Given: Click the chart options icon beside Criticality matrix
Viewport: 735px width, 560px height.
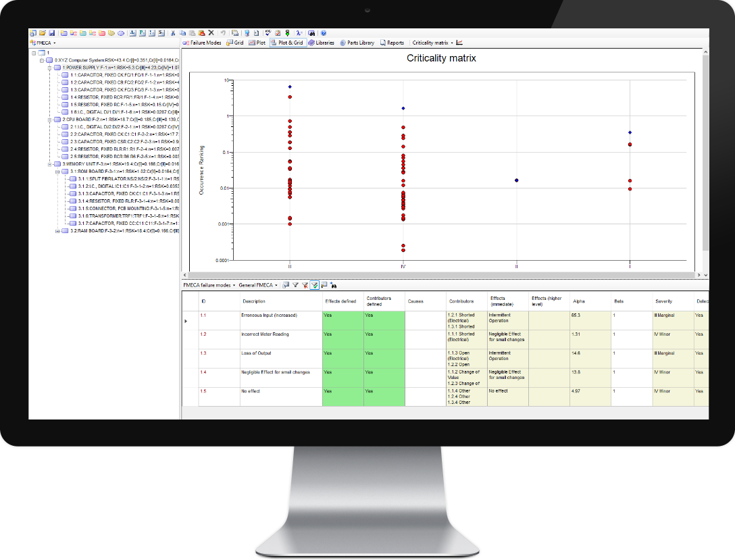Looking at the screenshot, I should (x=459, y=43).
